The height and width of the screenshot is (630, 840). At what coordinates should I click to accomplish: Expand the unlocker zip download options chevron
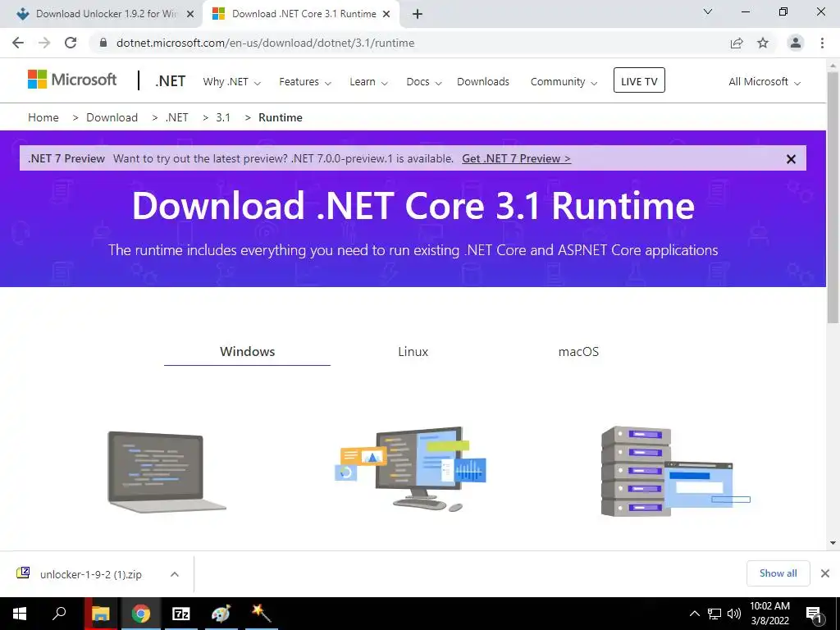(175, 574)
